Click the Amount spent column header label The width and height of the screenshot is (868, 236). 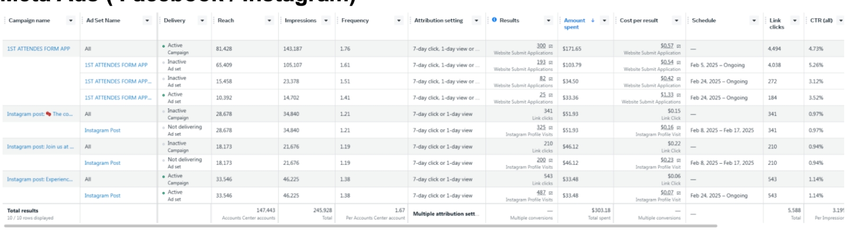coord(574,24)
